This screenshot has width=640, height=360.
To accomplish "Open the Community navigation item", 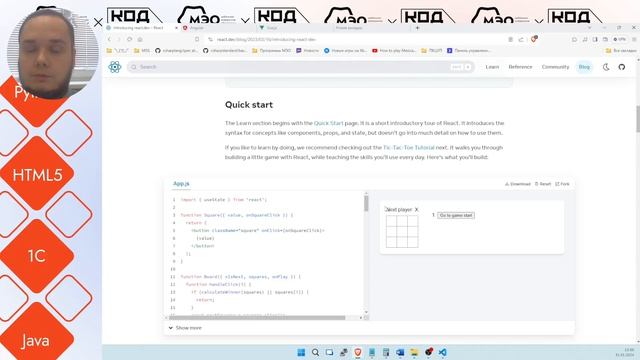I will (x=555, y=67).
